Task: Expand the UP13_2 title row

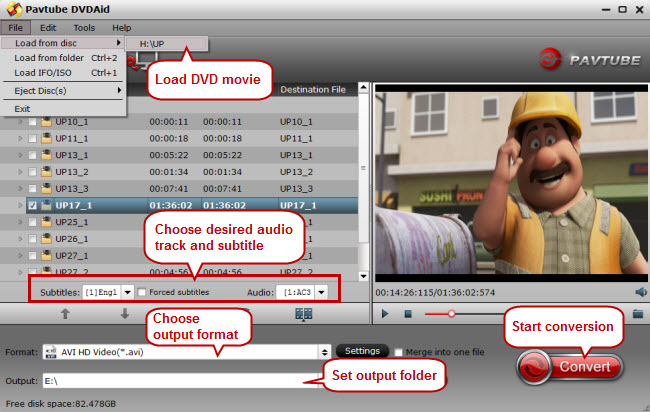Action: click(x=20, y=172)
